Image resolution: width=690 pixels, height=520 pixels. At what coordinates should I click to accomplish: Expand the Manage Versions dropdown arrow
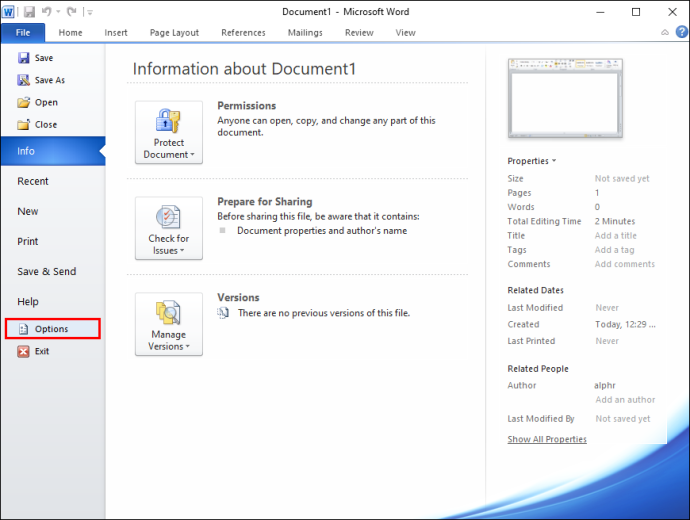click(x=187, y=346)
